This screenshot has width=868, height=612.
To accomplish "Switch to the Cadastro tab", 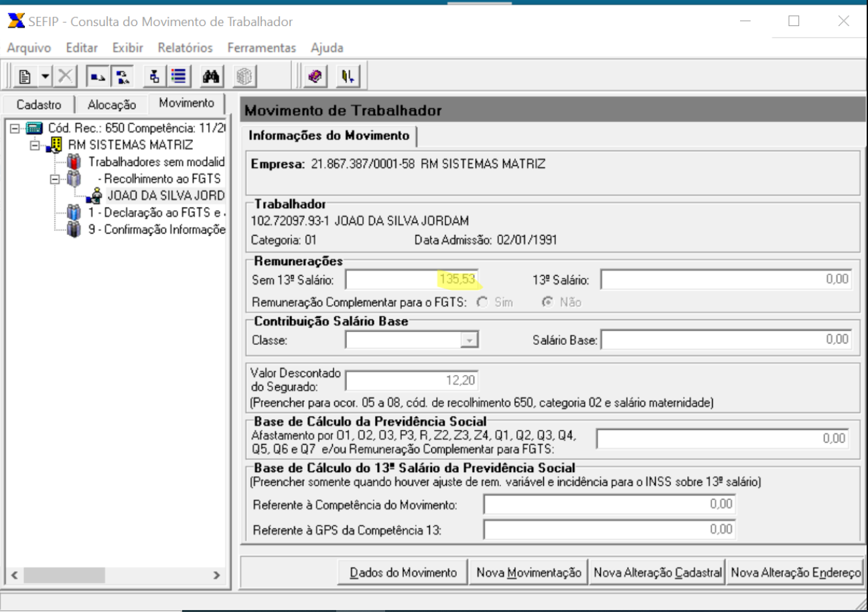I will click(38, 105).
